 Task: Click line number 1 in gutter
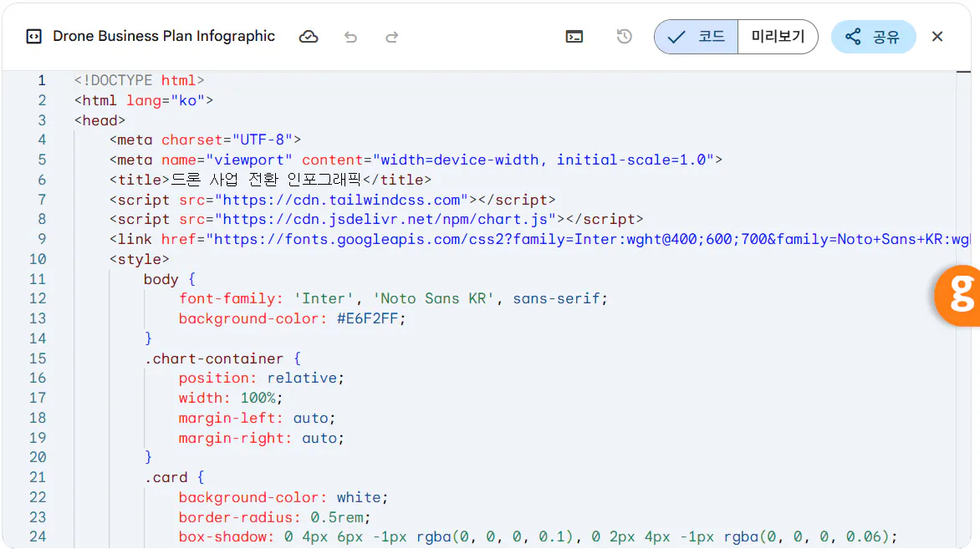pos(41,80)
